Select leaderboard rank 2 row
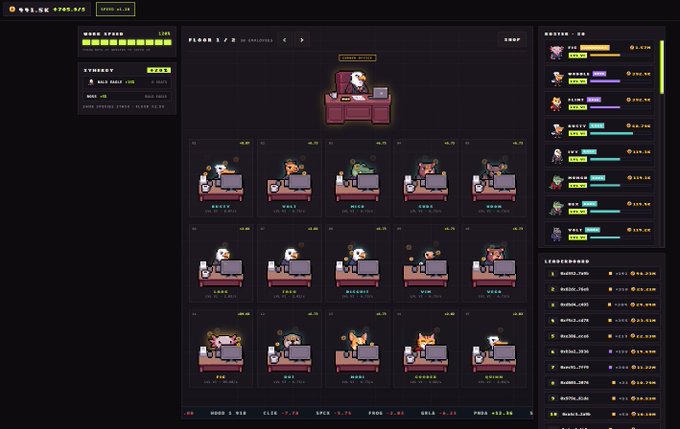Viewport: 680px width, 429px height. [x=602, y=289]
